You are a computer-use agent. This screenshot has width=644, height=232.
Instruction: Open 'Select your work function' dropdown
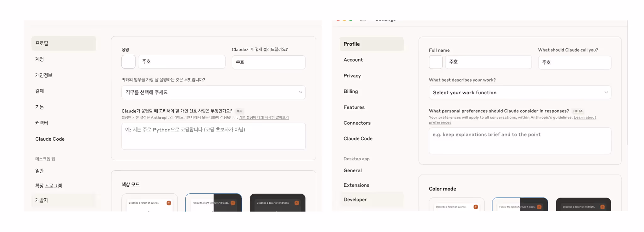[x=520, y=92]
